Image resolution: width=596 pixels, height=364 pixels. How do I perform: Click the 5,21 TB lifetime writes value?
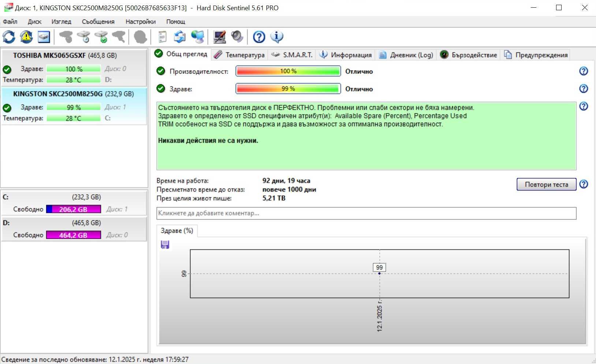(x=274, y=198)
